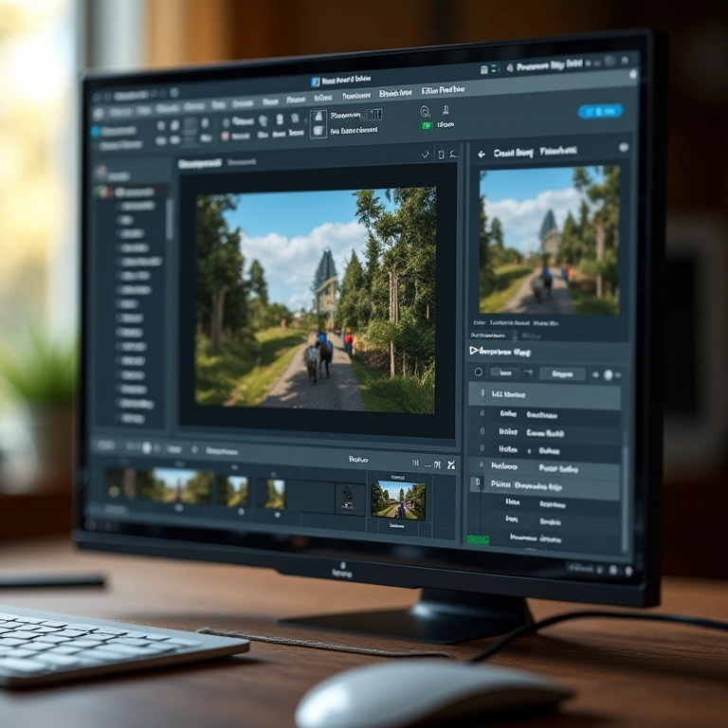This screenshot has width=728, height=728.
Task: Click the bar-levels icon in the top toolbar
Action: point(374,114)
